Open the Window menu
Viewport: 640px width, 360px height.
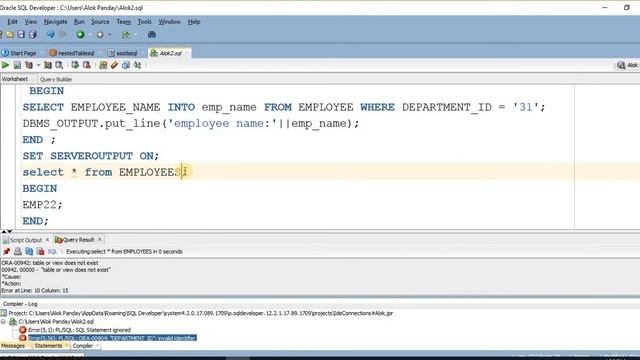tap(169, 22)
